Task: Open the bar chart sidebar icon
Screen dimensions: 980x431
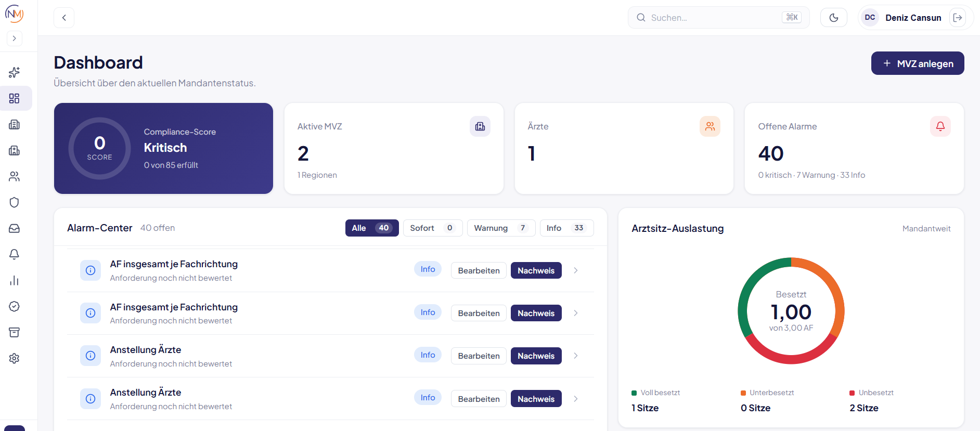Action: [14, 280]
